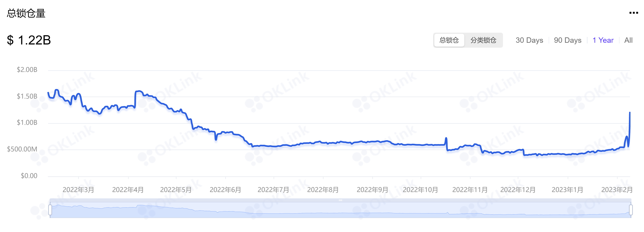The width and height of the screenshot is (644, 232).
Task: Switch to the 分类锁仓 view
Action: [x=483, y=40]
